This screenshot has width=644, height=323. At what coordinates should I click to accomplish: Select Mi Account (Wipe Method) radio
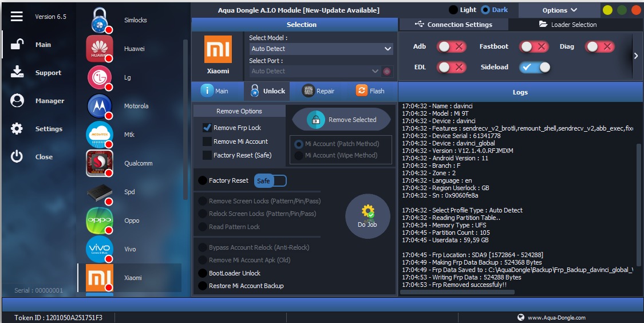click(299, 155)
